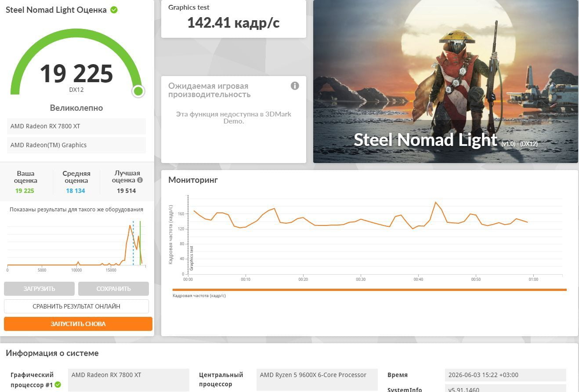Click the AMD Ryzen 5 9600X processor field

[317, 380]
